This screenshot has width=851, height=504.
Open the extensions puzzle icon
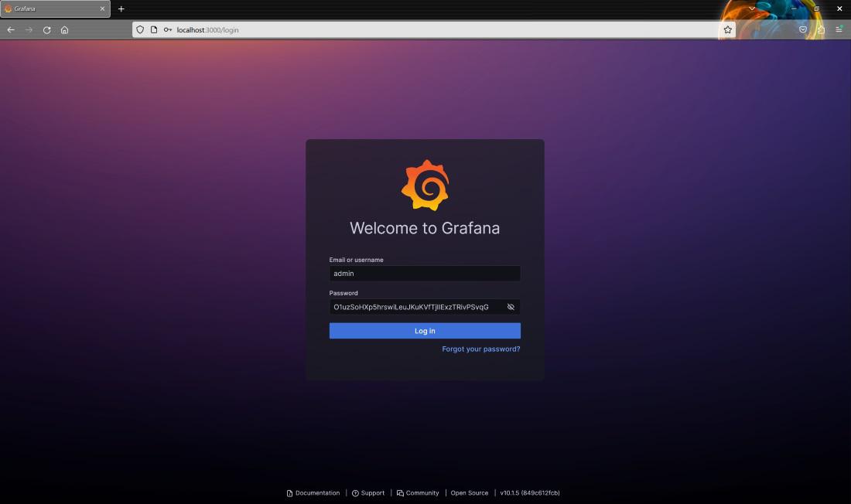tap(821, 30)
